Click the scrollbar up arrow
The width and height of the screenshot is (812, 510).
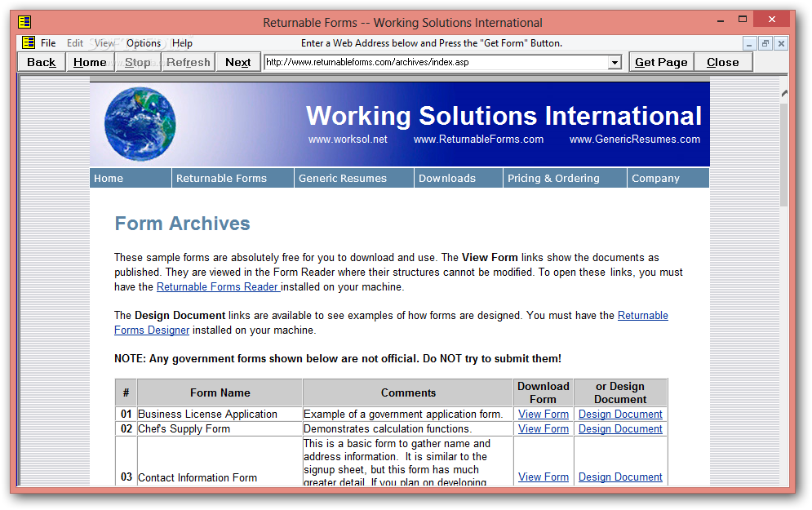click(784, 94)
